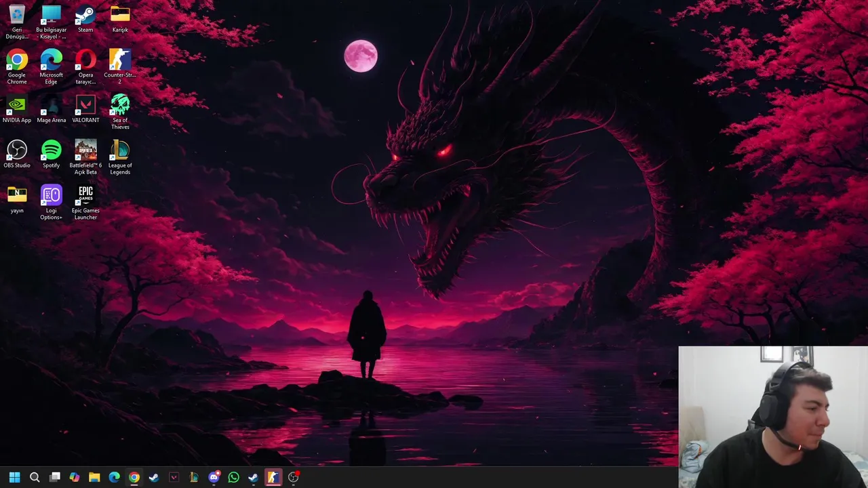Open Task View from the taskbar
The width and height of the screenshot is (868, 488).
coord(55,477)
